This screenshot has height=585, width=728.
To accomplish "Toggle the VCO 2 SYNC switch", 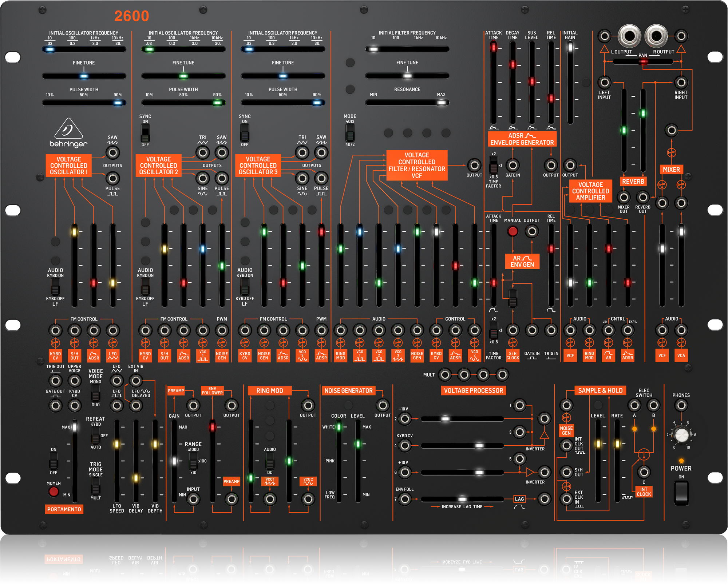I will 145,133.
